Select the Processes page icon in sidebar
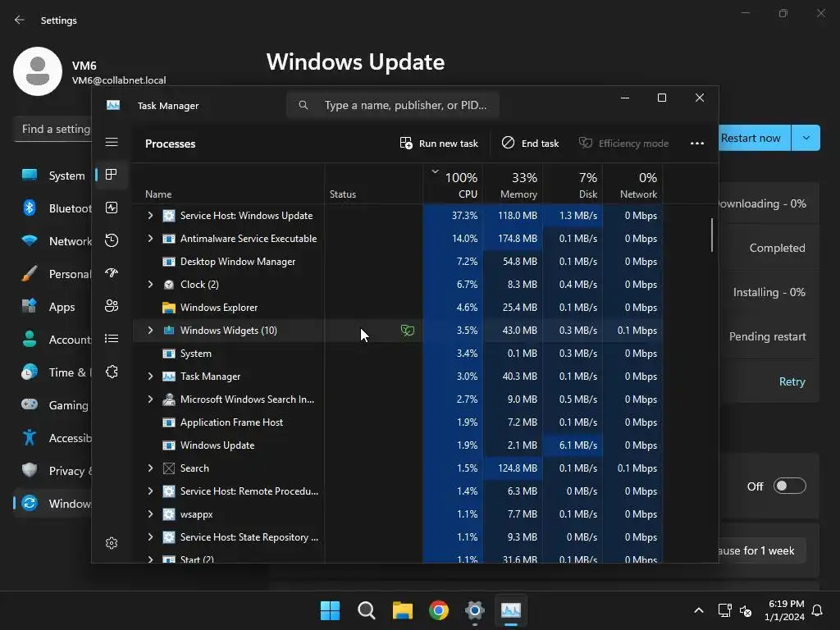This screenshot has width=840, height=630. (112, 175)
